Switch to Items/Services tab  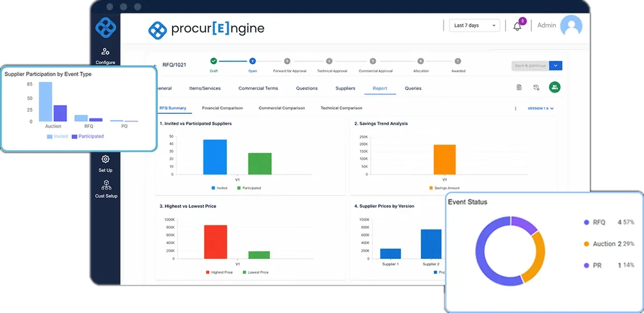204,88
